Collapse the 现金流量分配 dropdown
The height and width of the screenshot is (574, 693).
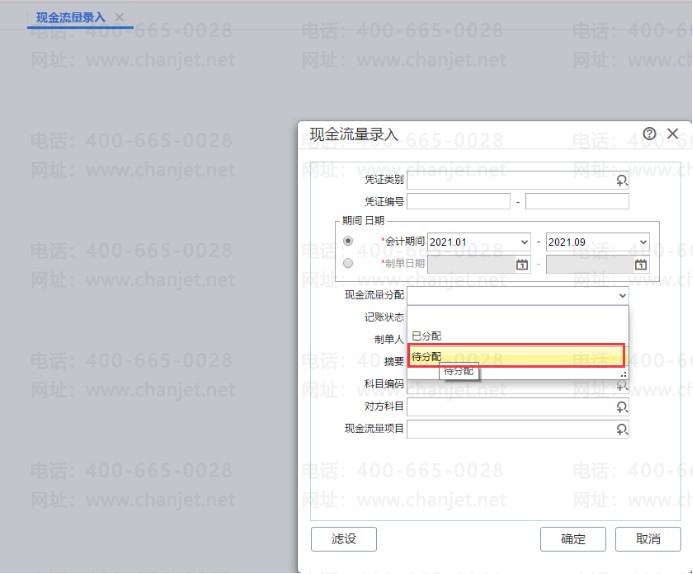(622, 296)
